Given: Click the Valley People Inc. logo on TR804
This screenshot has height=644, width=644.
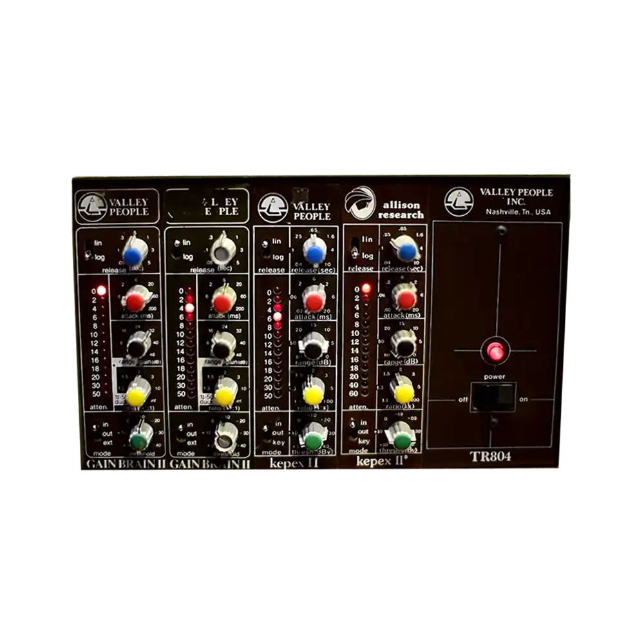Looking at the screenshot, I should pos(459,201).
